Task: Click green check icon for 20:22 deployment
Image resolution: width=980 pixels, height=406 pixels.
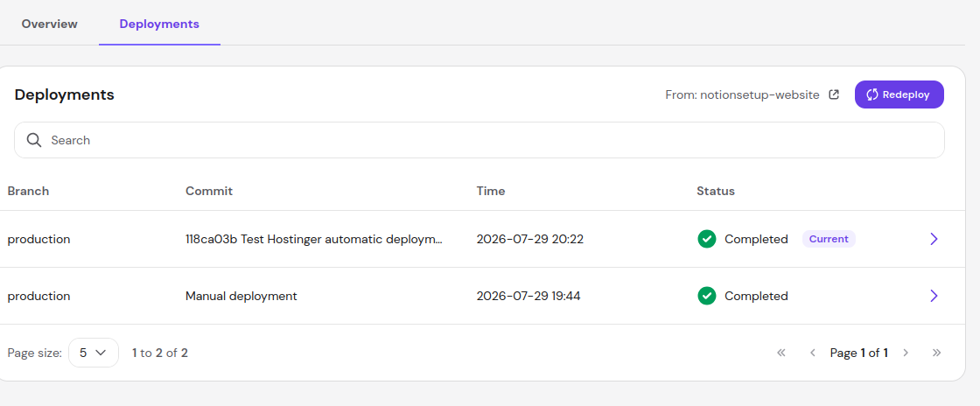Action: 707,239
